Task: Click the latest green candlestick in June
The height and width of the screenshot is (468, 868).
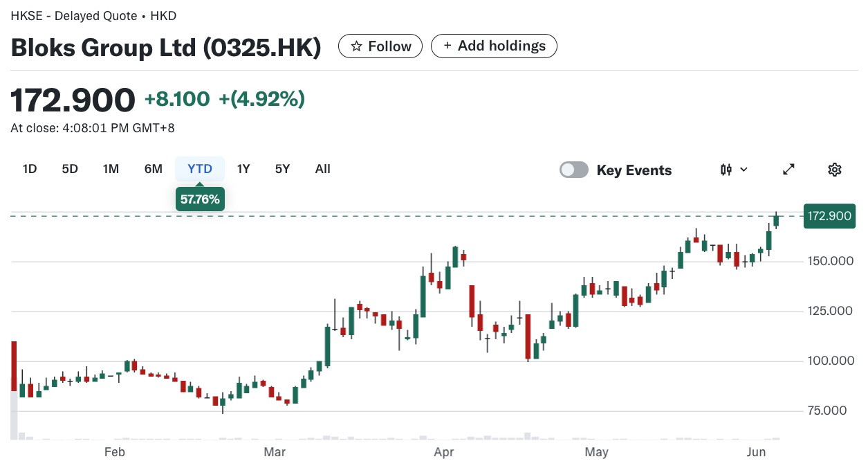Action: point(776,220)
